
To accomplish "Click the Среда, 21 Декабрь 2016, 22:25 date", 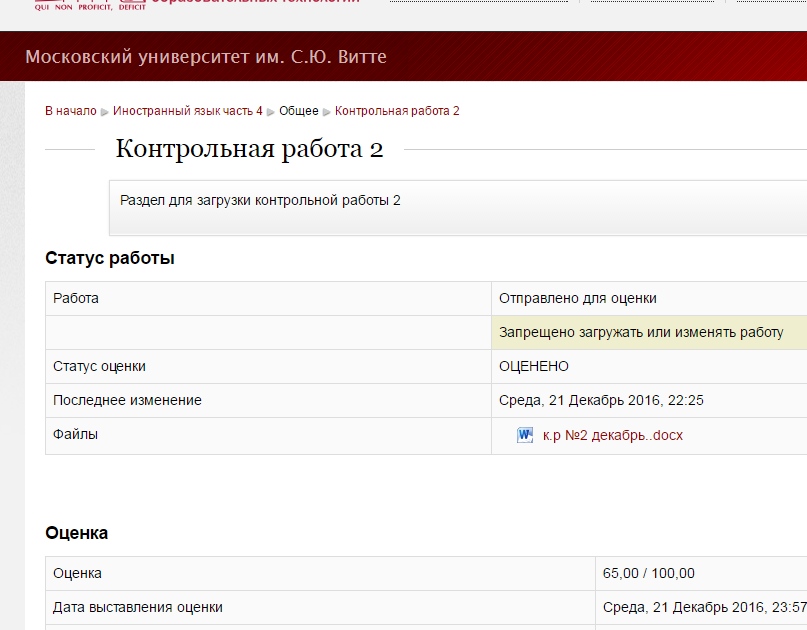I will 602,400.
